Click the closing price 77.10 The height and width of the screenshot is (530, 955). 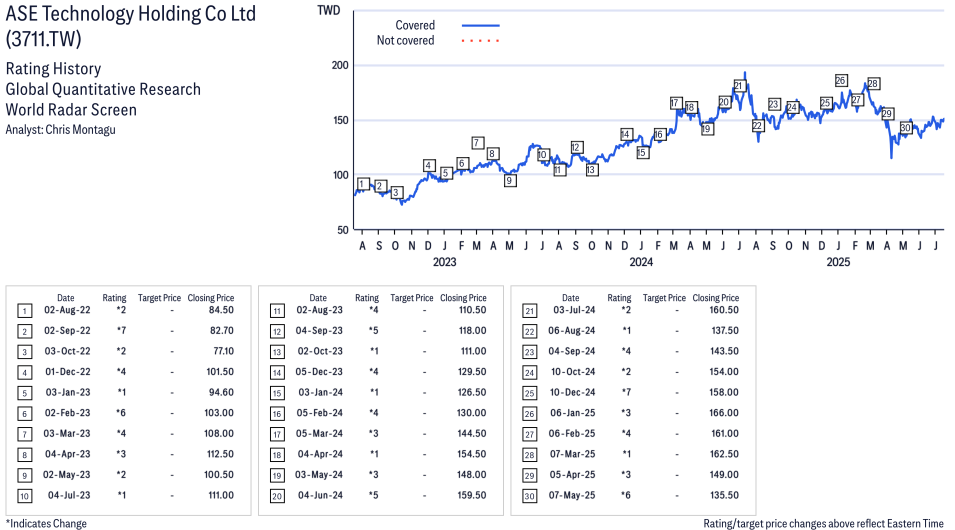(224, 352)
